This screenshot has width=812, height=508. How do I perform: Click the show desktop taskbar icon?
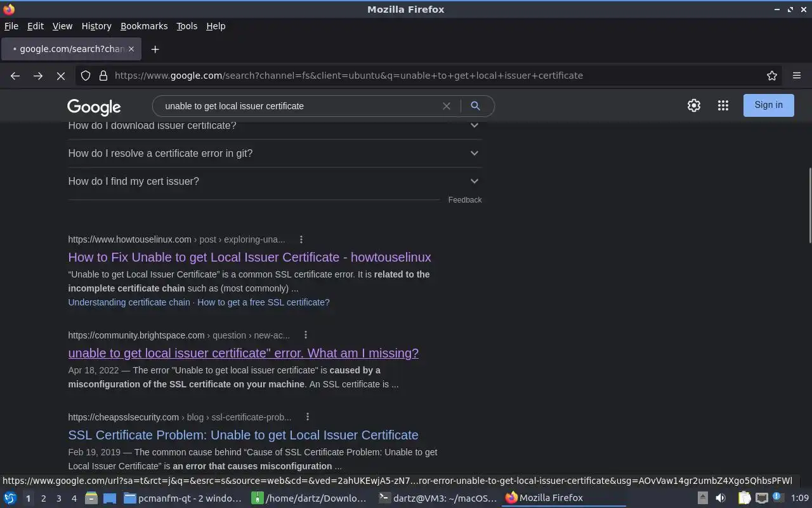tap(109, 498)
